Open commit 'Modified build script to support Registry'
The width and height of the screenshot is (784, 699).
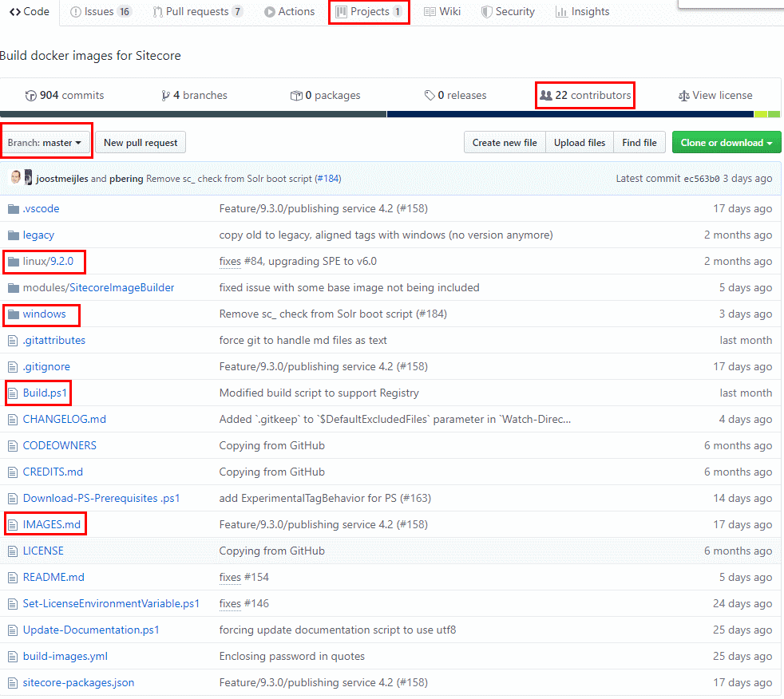[319, 393]
